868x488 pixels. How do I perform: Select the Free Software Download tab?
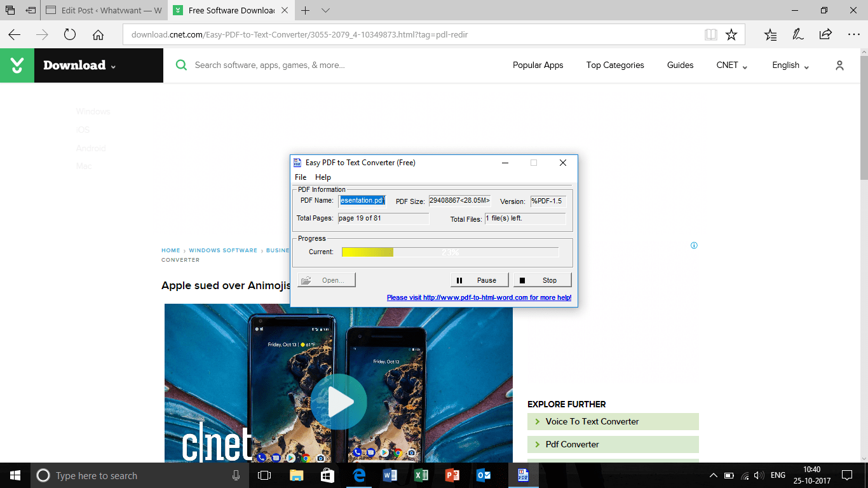[231, 11]
